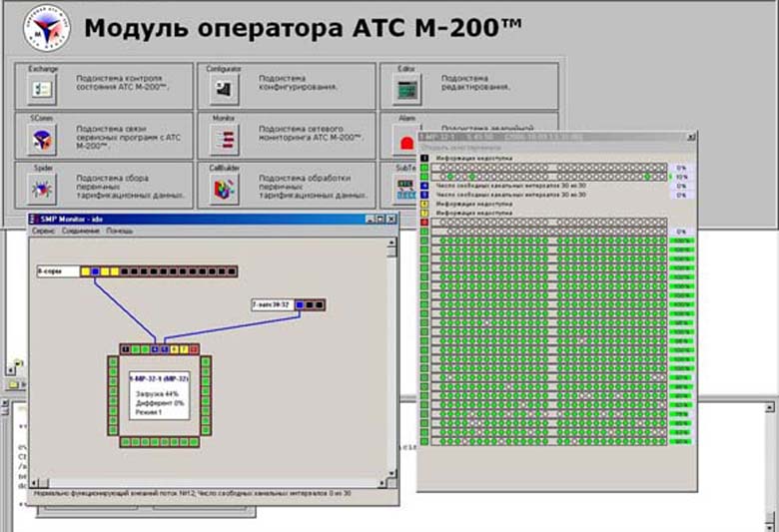Click the M-200 logo in the header

tap(47, 28)
